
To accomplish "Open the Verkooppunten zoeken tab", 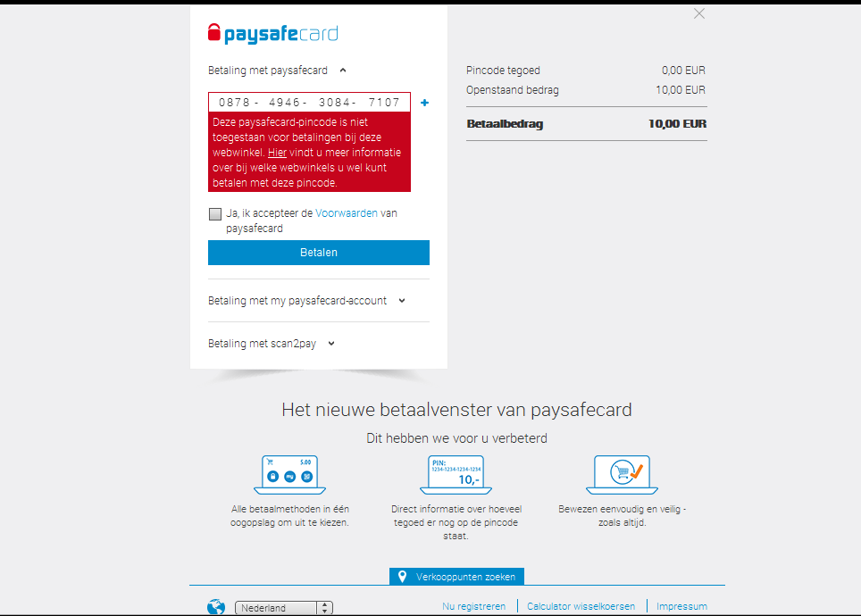I will point(457,577).
